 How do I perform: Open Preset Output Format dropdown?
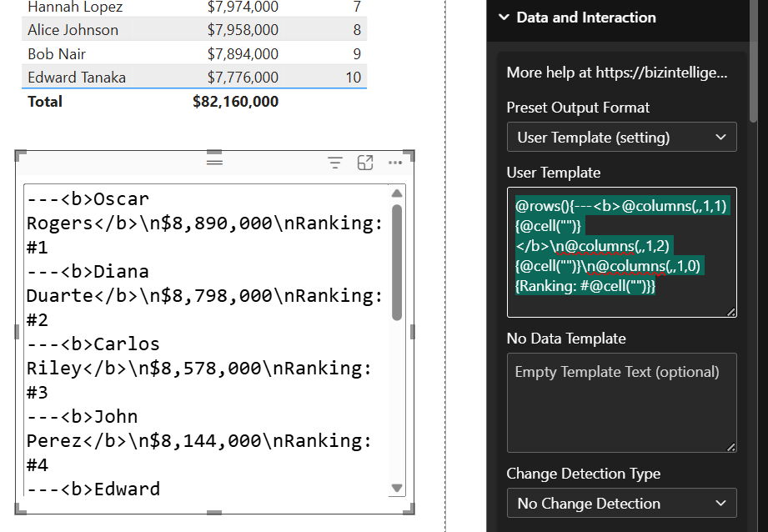[621, 137]
